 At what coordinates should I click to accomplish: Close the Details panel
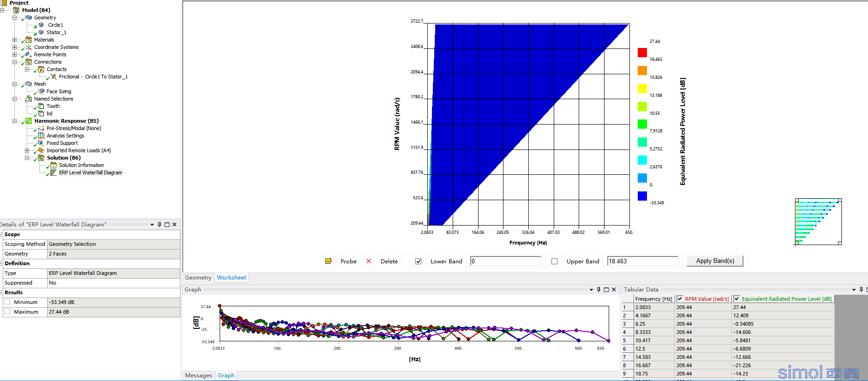click(x=174, y=225)
